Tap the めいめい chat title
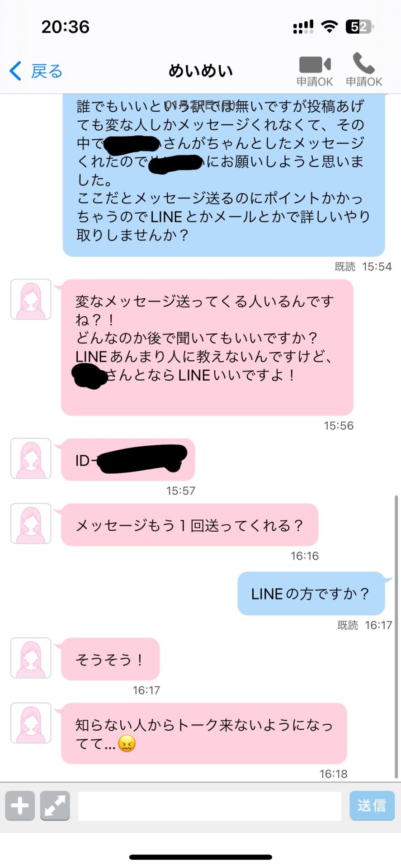This screenshot has height=868, width=401. 201,71
